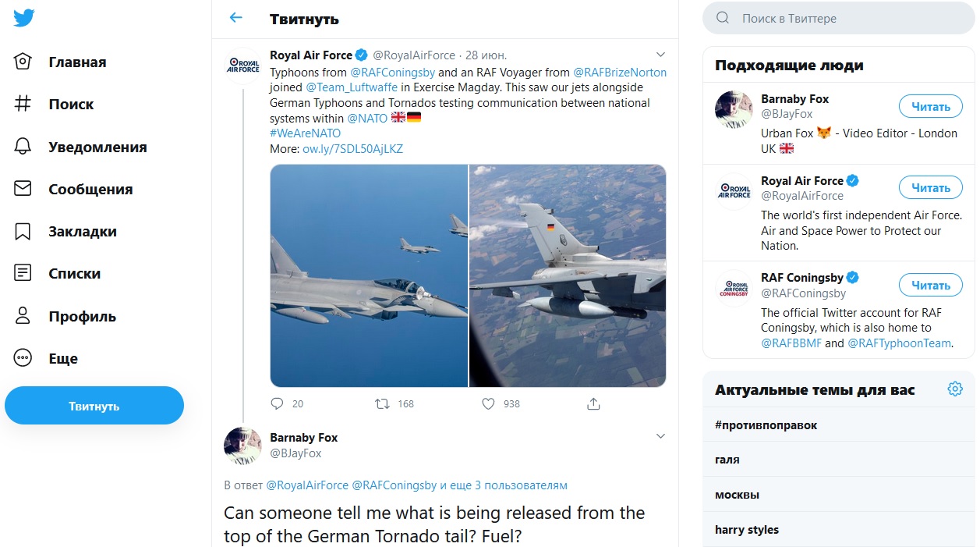Open trends settings gear icon
The image size is (980, 547).
coord(955,389)
